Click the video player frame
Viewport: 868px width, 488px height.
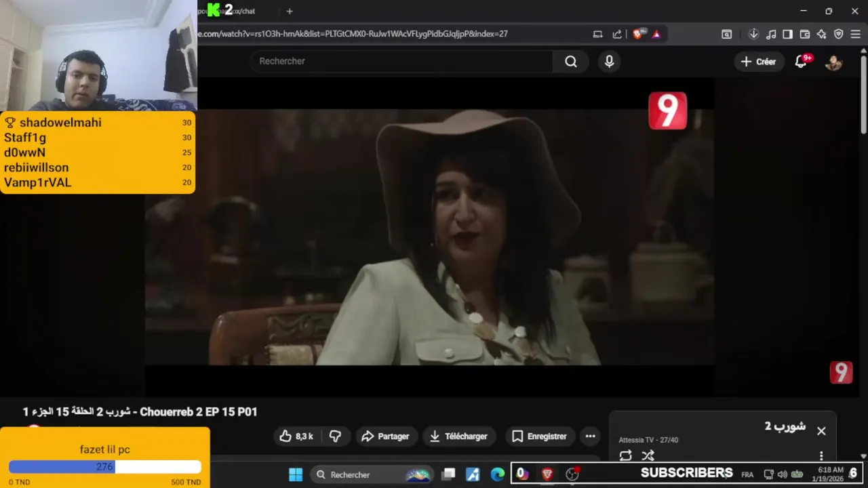pyautogui.click(x=429, y=237)
